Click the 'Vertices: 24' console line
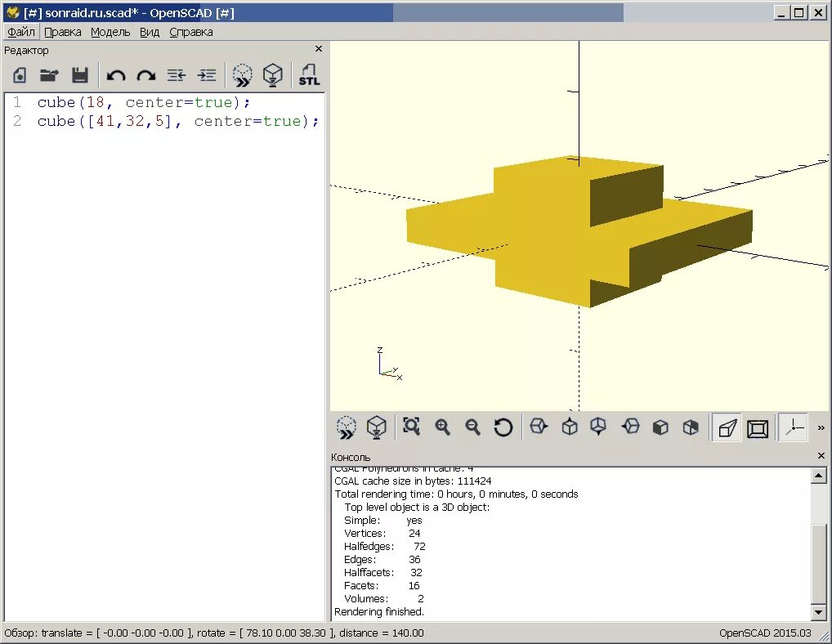Screen dimensions: 832x644 [x=382, y=534]
